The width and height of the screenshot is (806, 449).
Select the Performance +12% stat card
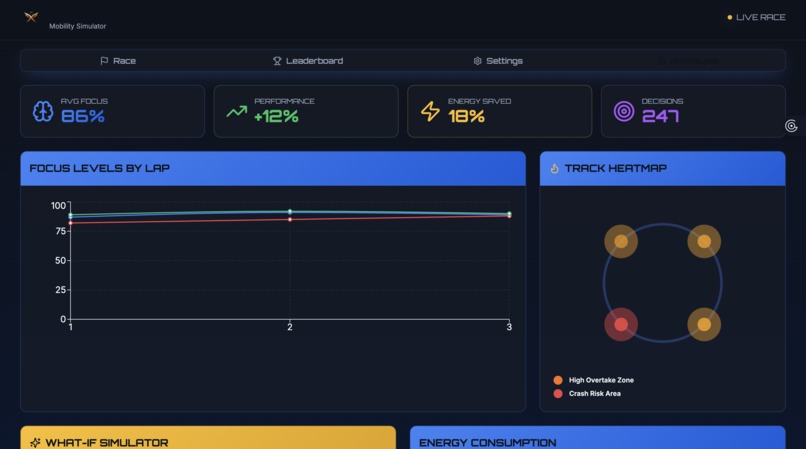[x=306, y=111]
